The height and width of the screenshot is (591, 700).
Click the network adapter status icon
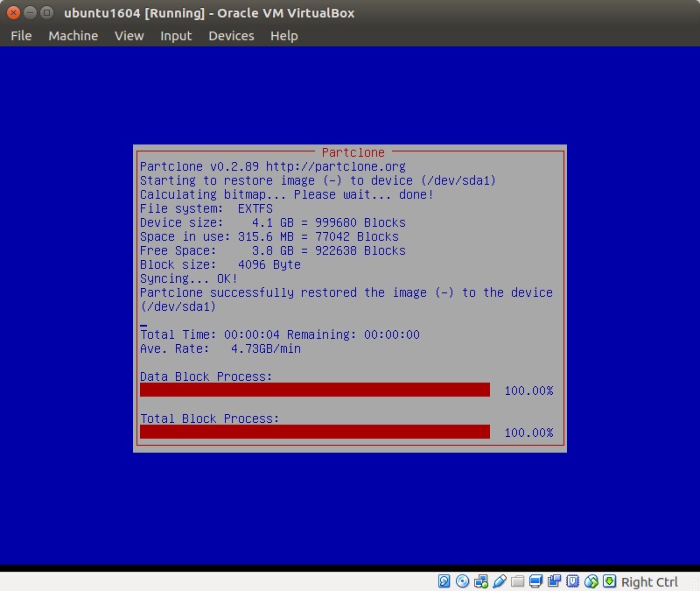click(x=480, y=581)
